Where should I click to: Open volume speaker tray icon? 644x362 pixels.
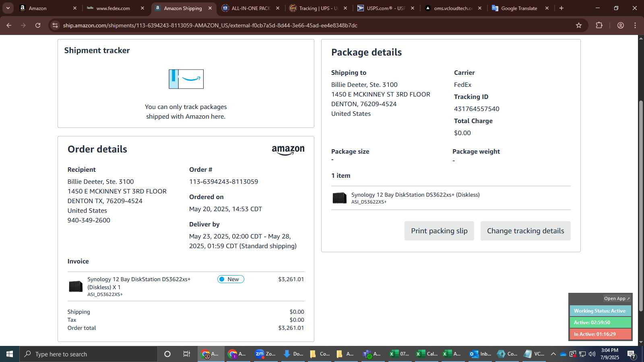[x=592, y=354]
